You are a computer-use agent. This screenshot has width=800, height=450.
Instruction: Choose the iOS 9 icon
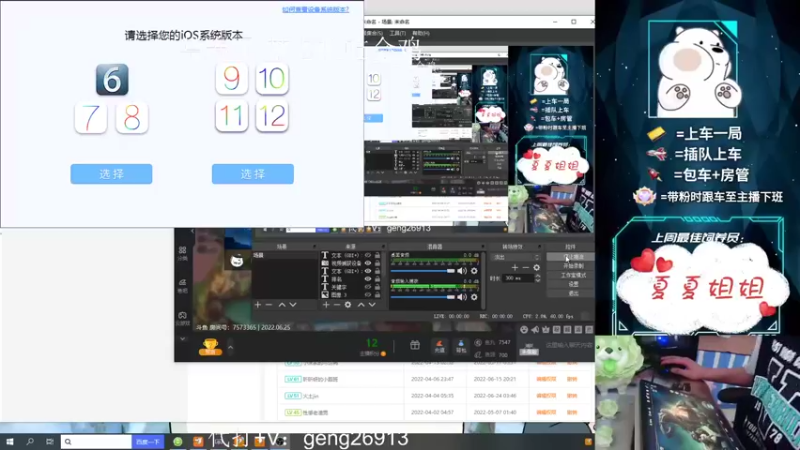click(x=232, y=79)
